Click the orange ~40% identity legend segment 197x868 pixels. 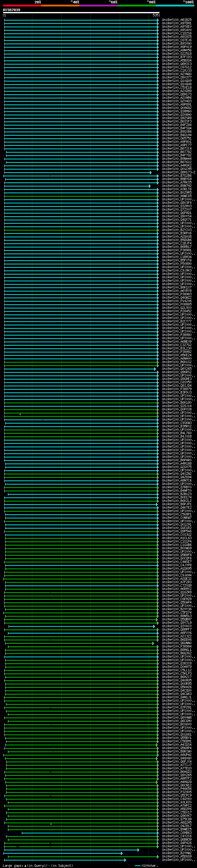[60, 6]
